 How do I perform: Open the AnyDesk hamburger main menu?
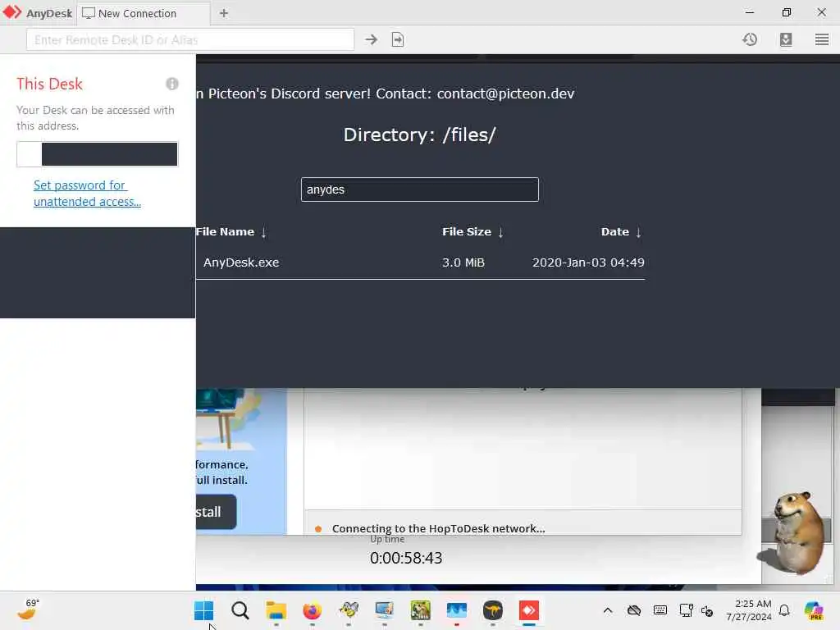(x=822, y=39)
